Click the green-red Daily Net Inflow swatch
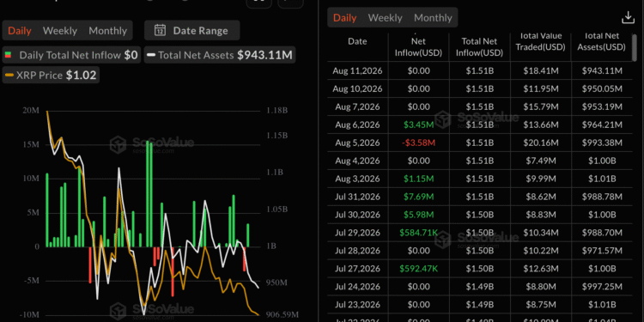 click(x=9, y=55)
